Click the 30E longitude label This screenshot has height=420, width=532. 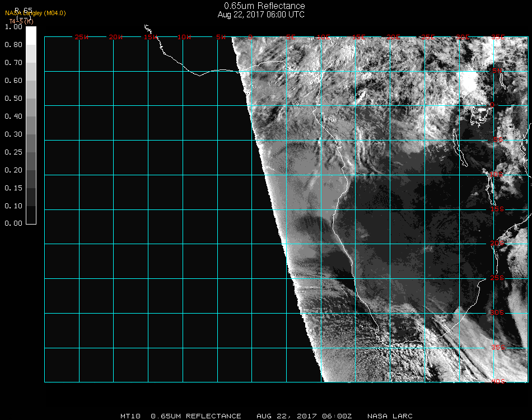click(463, 37)
